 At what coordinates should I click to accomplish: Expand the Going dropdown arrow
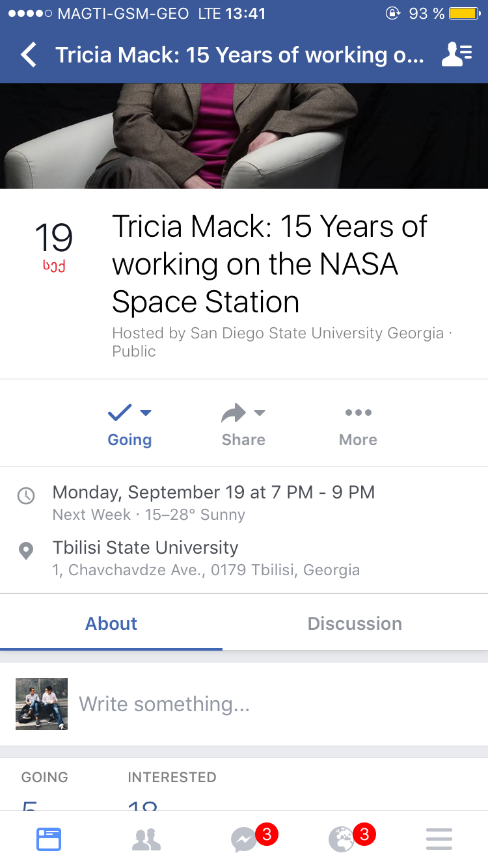point(146,413)
